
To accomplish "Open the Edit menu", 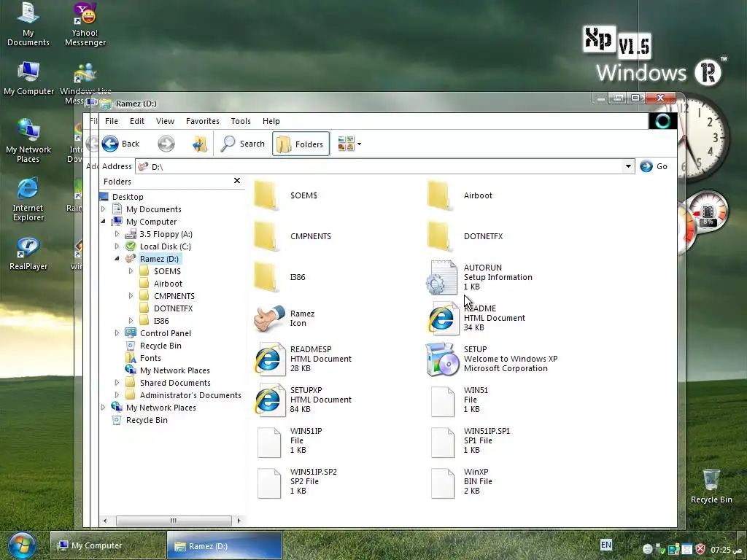I will [x=137, y=121].
